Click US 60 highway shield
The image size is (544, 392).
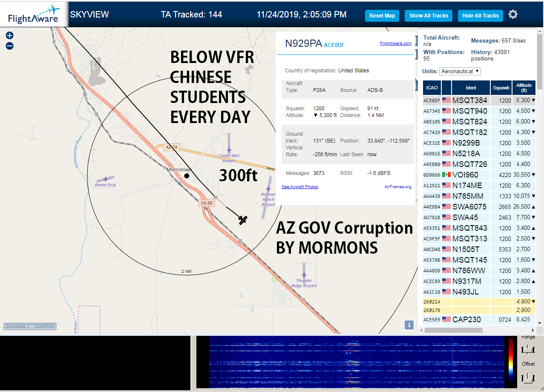pos(207,203)
